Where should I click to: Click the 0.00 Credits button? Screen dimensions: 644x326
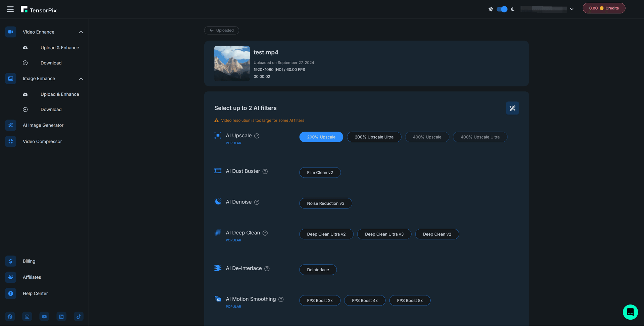pos(603,8)
